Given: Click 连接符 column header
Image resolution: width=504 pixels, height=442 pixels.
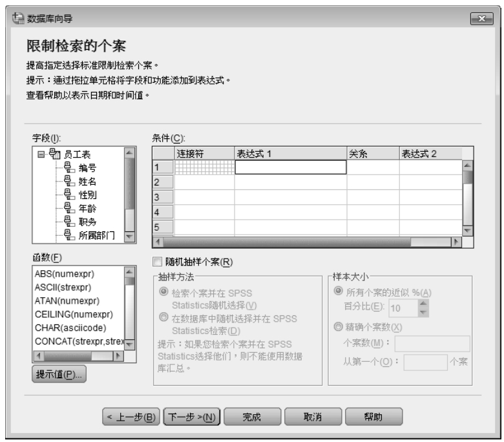Looking at the screenshot, I should (x=204, y=154).
